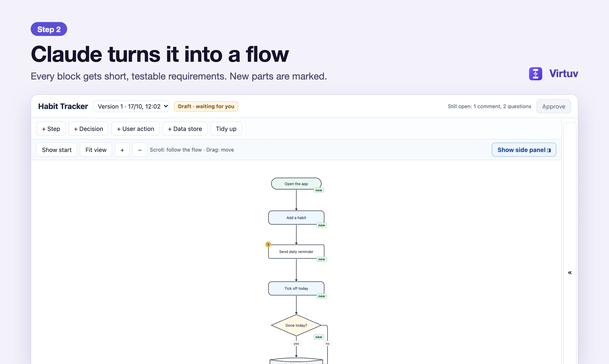
Task: Click the yes branch label
Action: pos(296,344)
